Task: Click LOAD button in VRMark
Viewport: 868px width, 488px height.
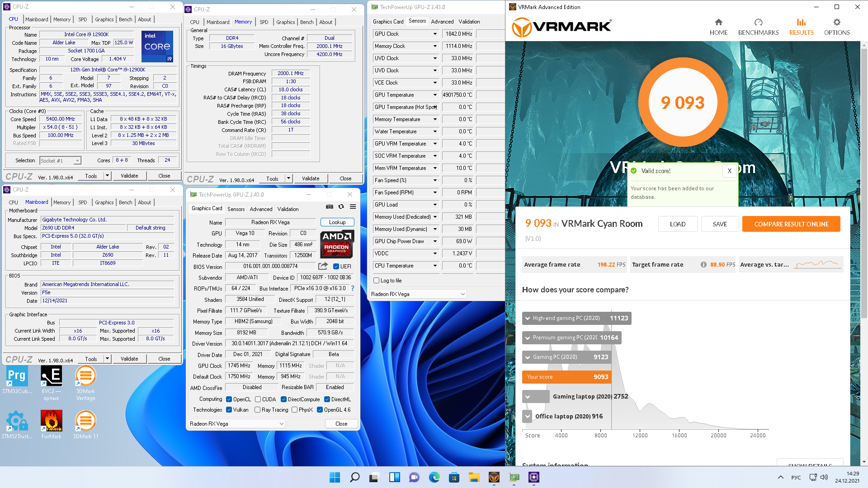Action: [x=678, y=224]
